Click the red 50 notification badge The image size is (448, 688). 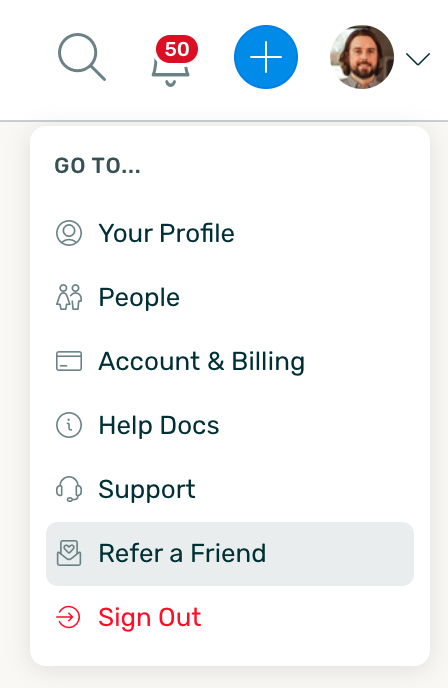(177, 49)
